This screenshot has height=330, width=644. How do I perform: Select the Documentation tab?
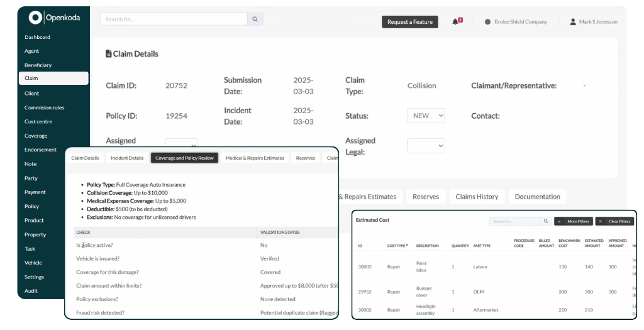click(537, 197)
